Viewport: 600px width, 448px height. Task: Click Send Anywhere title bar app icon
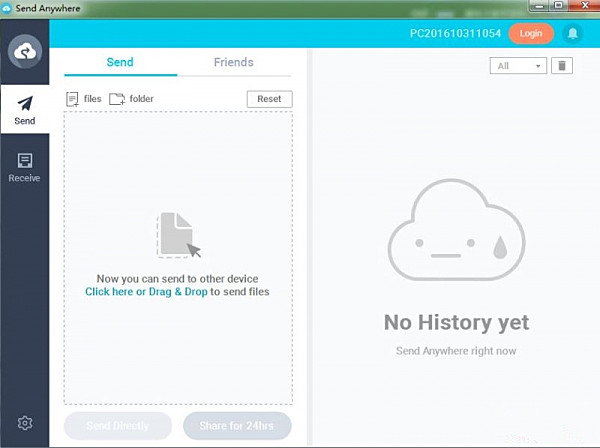coord(7,8)
